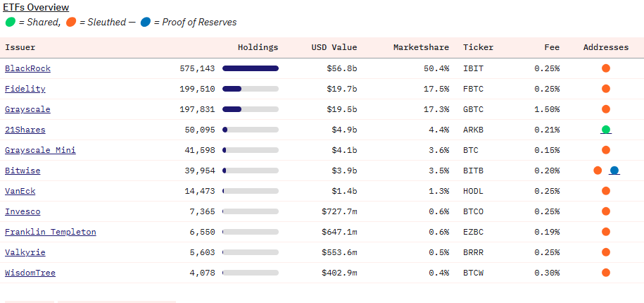Click the green shared dot for 21Shares
The image size is (644, 303).
pyautogui.click(x=605, y=130)
